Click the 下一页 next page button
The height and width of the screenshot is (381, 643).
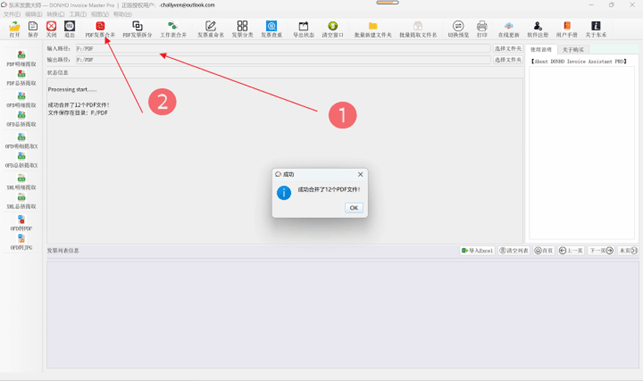click(601, 251)
